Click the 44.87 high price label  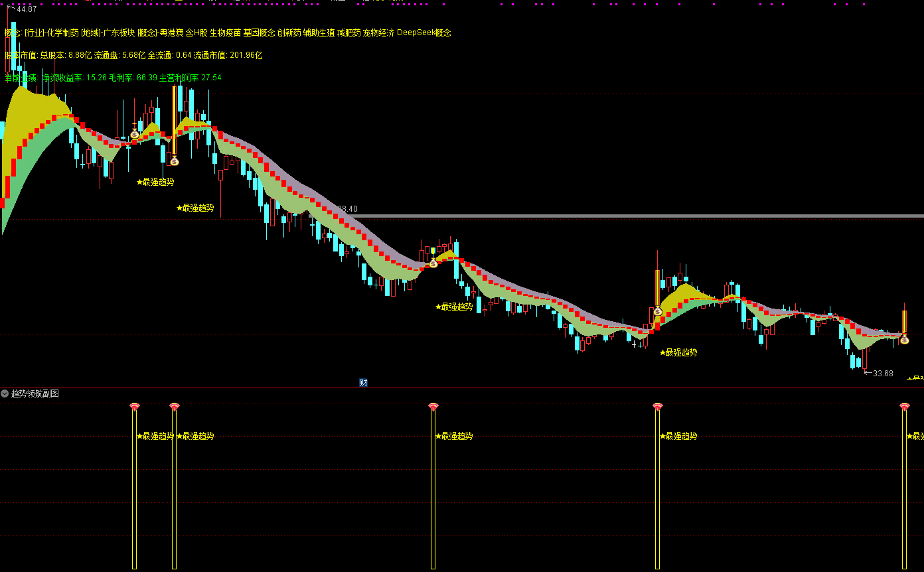[27, 9]
